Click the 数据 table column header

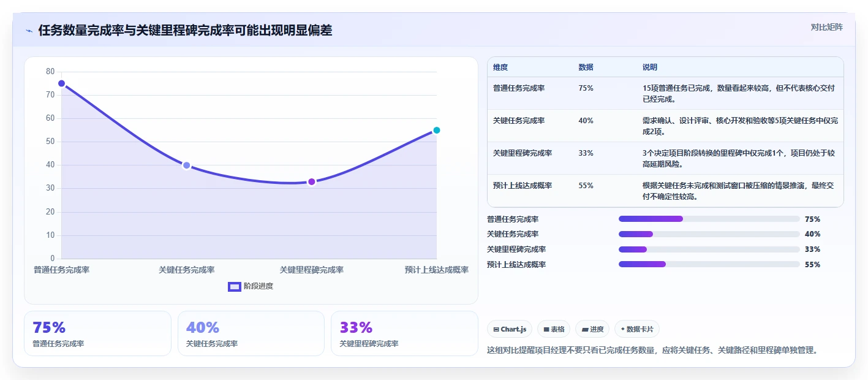pyautogui.click(x=586, y=67)
